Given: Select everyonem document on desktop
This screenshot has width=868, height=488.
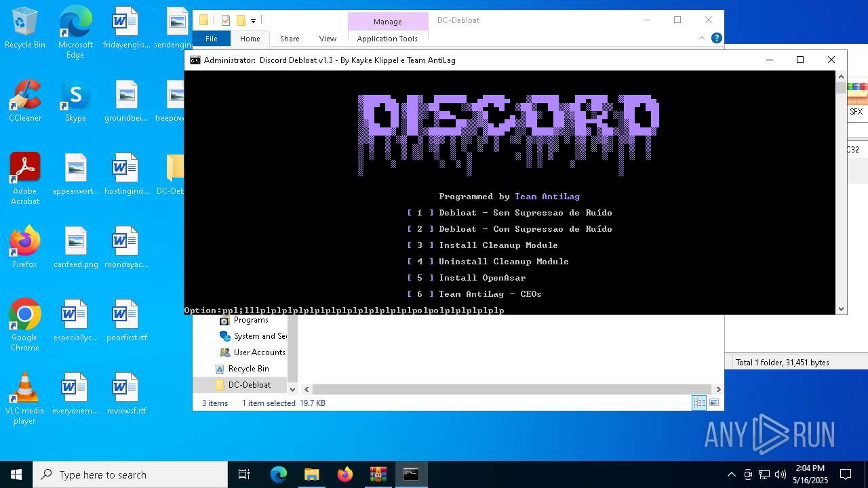Looking at the screenshot, I should (x=75, y=394).
